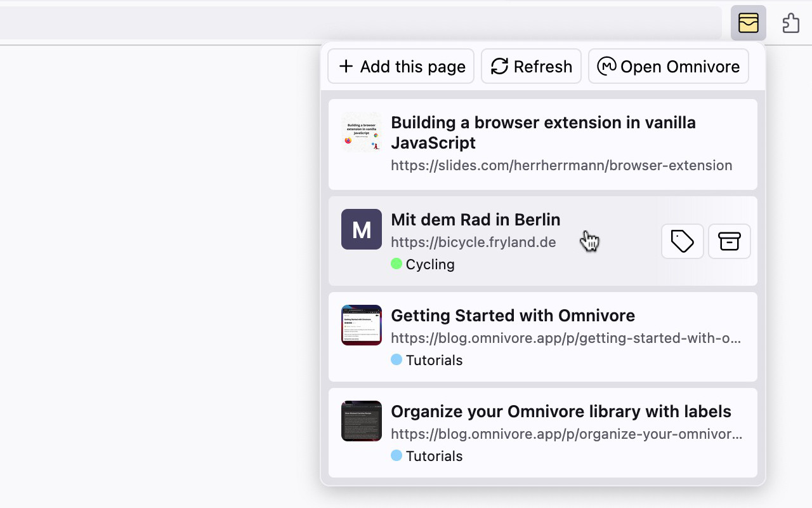
Task: Click thumbnail for Organize your Omnivore library
Action: pyautogui.click(x=362, y=421)
